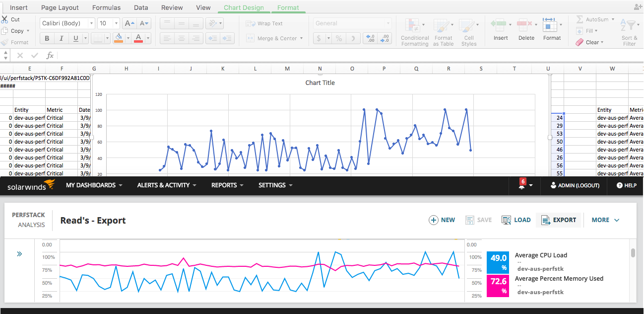This screenshot has width=644, height=314.
Task: Toggle Wrap Text option
Action: coord(264,23)
